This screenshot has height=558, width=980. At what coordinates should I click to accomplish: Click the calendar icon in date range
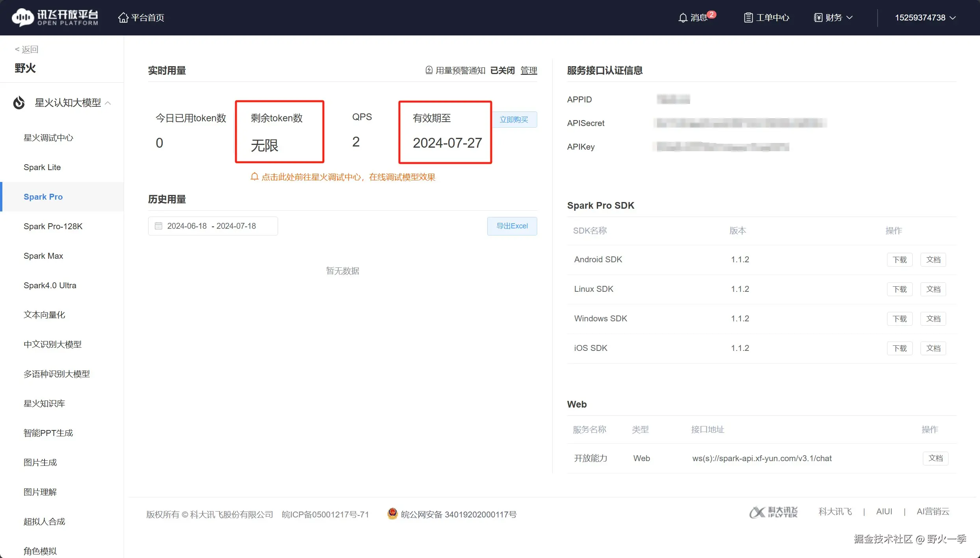click(158, 226)
